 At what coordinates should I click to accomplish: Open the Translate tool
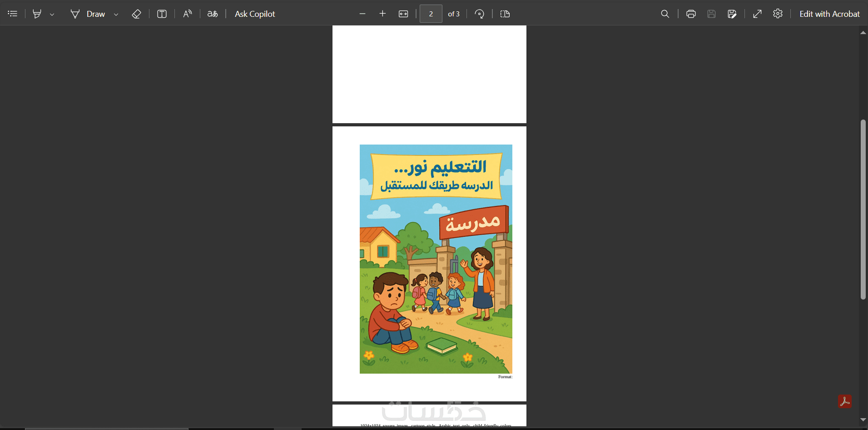pyautogui.click(x=213, y=14)
